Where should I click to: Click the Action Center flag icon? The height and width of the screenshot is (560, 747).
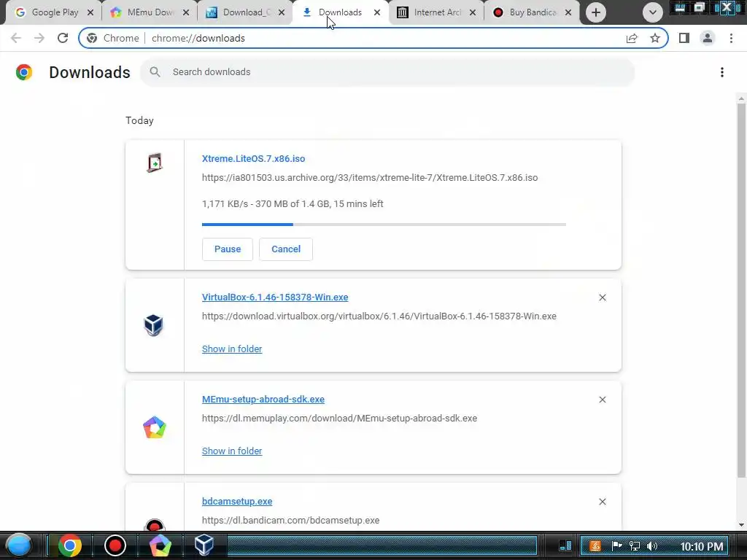[x=616, y=546]
